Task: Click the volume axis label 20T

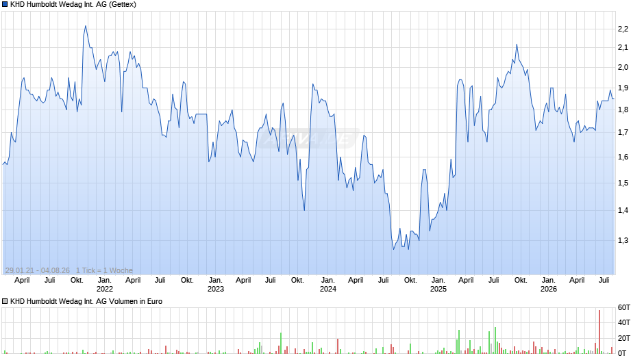Action: click(x=624, y=338)
